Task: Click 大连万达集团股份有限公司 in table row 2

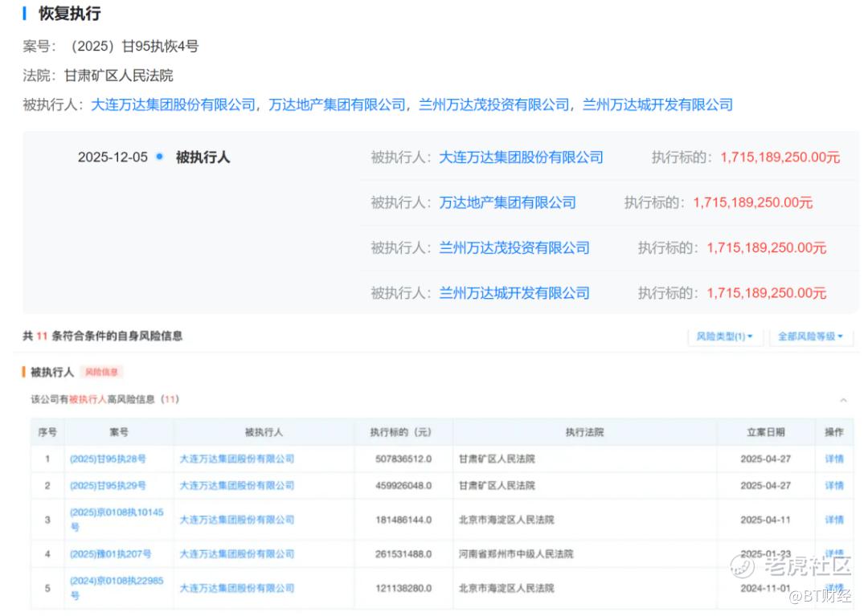Action: click(x=237, y=486)
